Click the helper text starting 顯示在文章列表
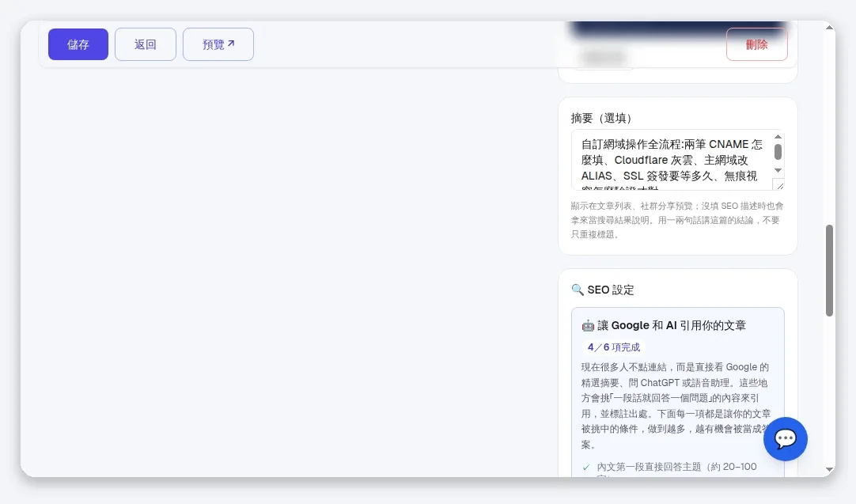Image resolution: width=856 pixels, height=504 pixels. pyautogui.click(x=677, y=220)
